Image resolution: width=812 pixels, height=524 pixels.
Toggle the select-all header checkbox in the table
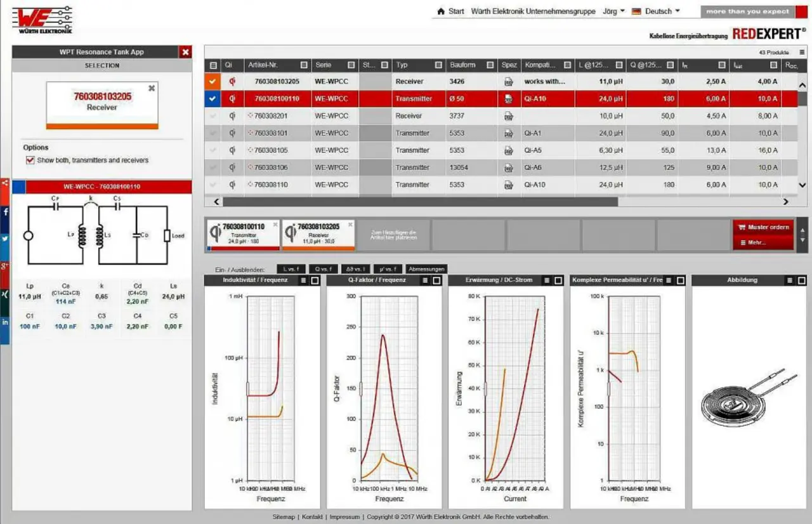coord(213,65)
